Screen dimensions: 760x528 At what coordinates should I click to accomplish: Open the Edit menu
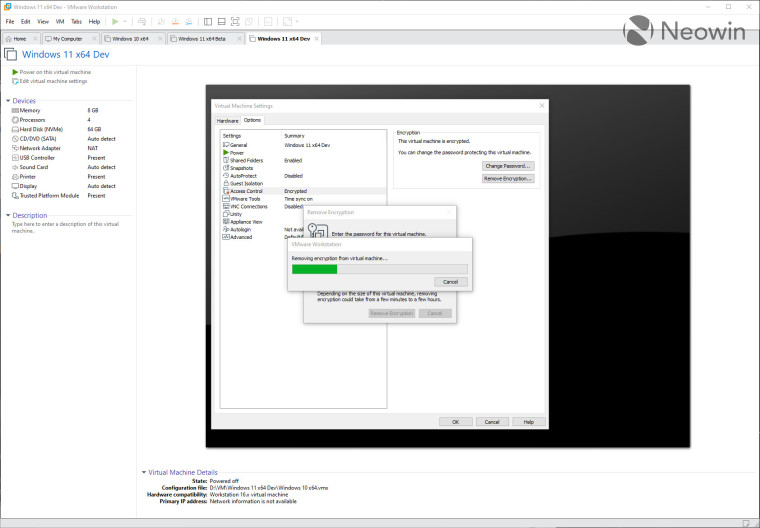(x=26, y=21)
